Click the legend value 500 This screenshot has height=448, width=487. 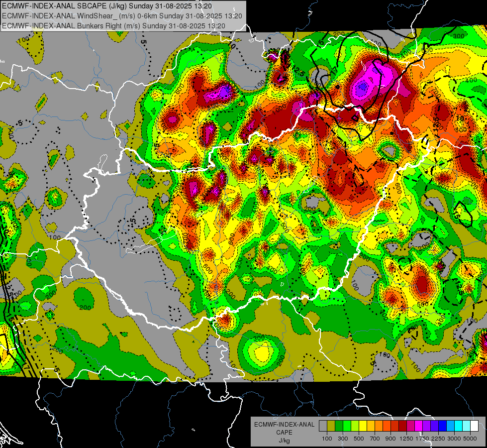click(359, 439)
